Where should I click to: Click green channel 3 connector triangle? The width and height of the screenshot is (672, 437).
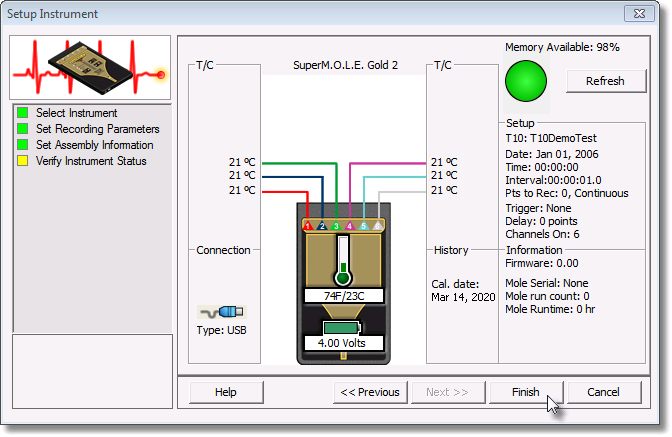pos(336,225)
